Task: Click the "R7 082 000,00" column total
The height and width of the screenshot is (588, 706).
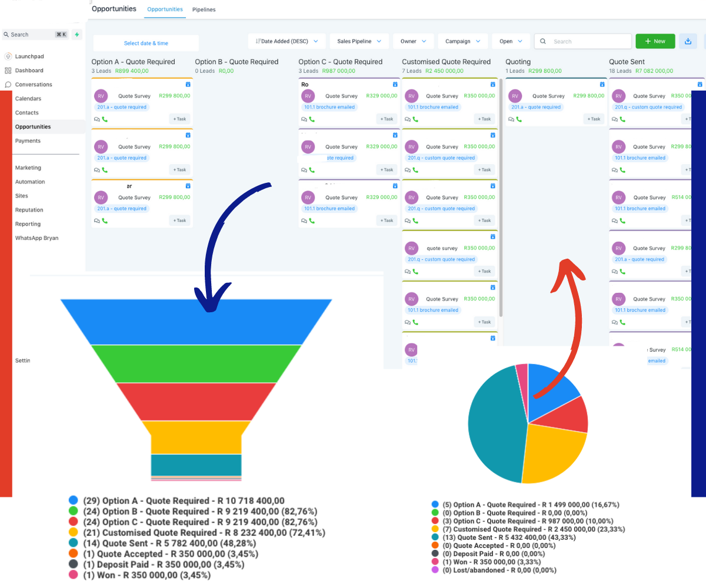Action: (x=653, y=71)
